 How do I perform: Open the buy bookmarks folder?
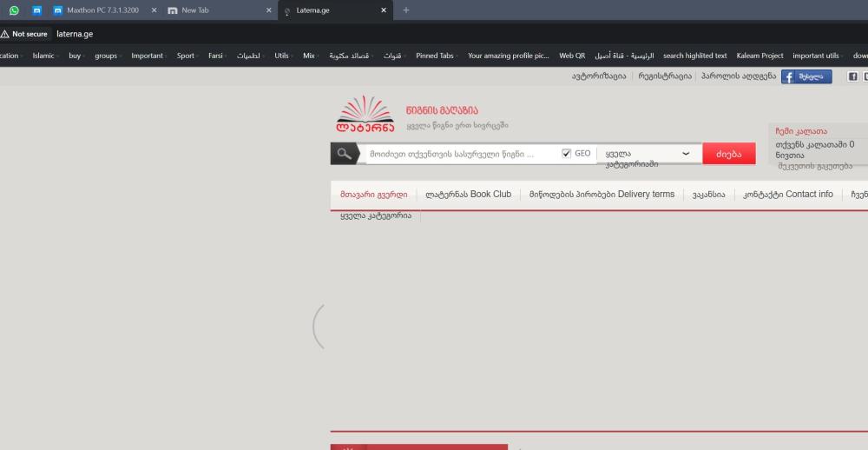coord(76,56)
